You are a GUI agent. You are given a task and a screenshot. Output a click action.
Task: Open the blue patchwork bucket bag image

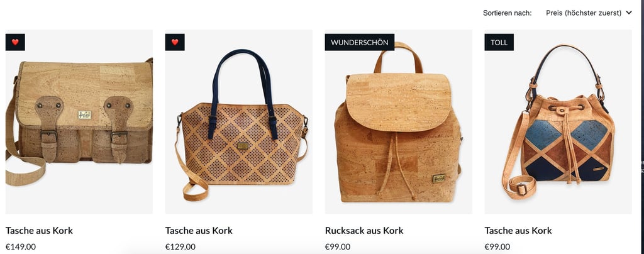click(x=558, y=122)
